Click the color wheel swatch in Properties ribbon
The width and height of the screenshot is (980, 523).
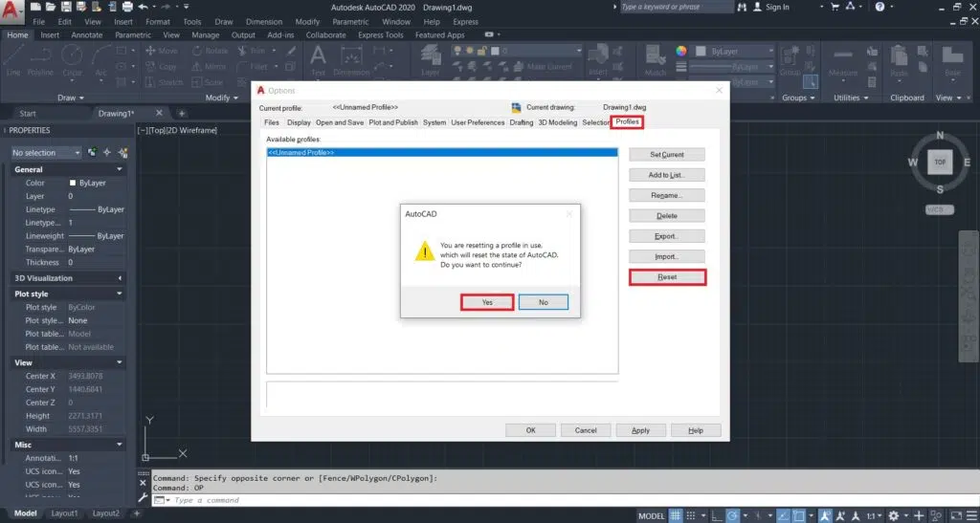click(x=681, y=52)
